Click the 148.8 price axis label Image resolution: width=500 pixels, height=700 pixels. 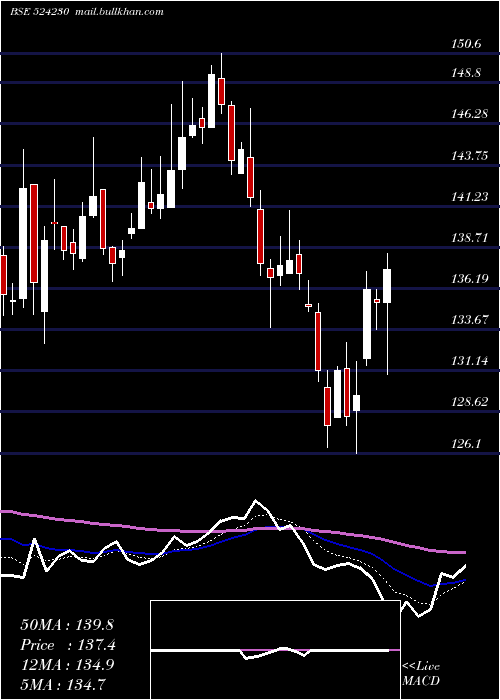(466, 72)
